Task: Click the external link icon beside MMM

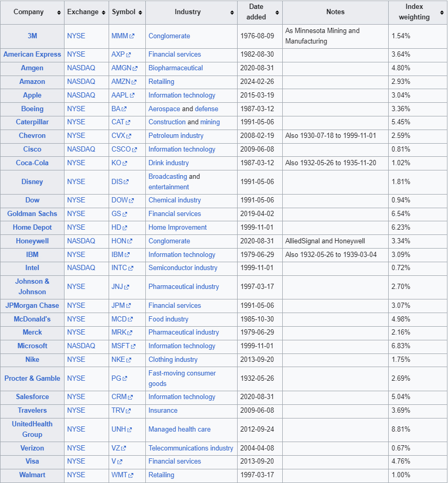Action: tap(132, 36)
